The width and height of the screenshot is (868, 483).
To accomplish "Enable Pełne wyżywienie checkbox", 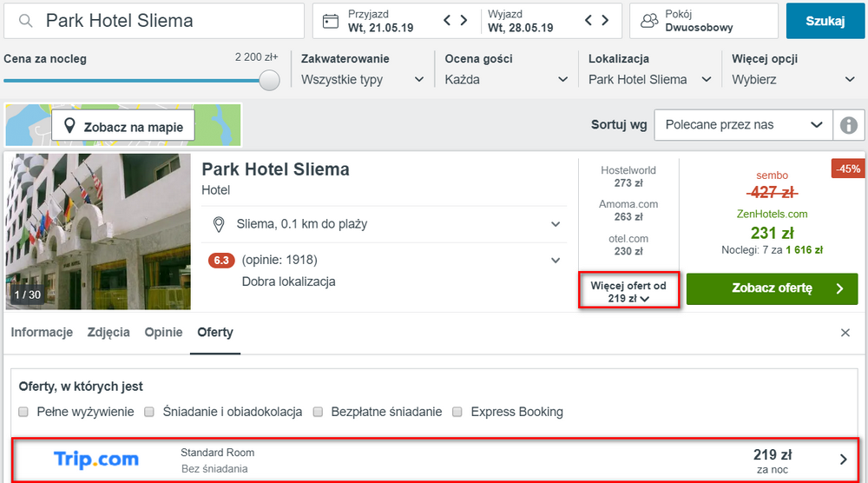I will point(23,412).
